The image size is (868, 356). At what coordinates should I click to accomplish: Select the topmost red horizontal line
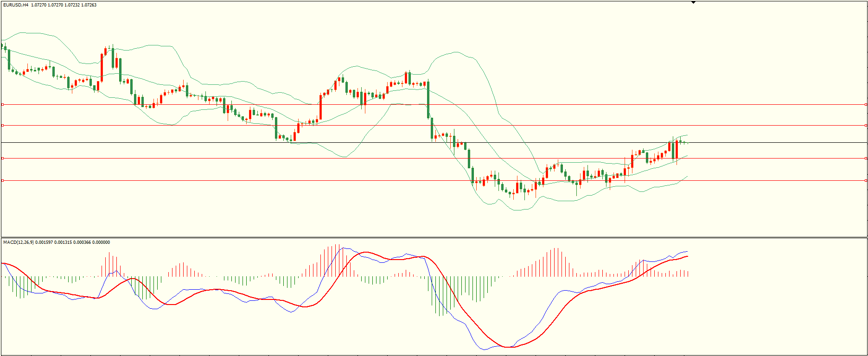434,105
